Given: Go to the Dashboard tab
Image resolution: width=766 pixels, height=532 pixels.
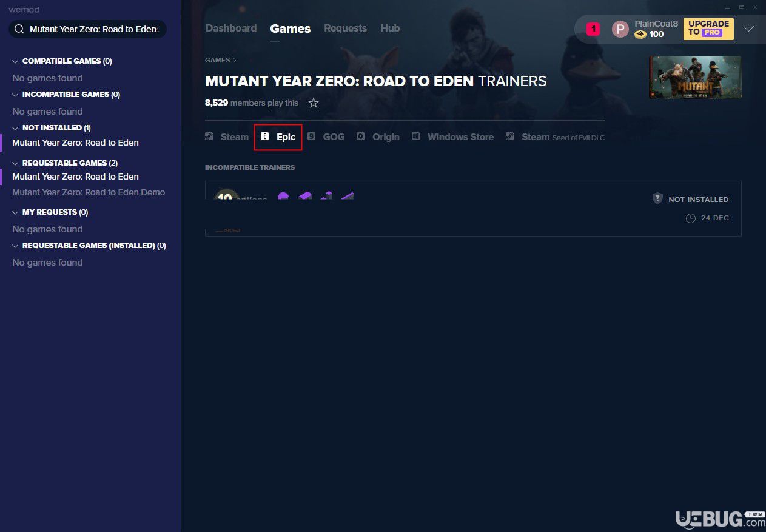Looking at the screenshot, I should (231, 28).
